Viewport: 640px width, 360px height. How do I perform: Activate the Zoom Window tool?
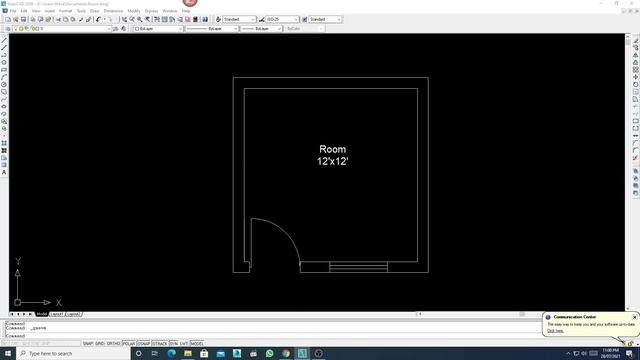coord(140,20)
